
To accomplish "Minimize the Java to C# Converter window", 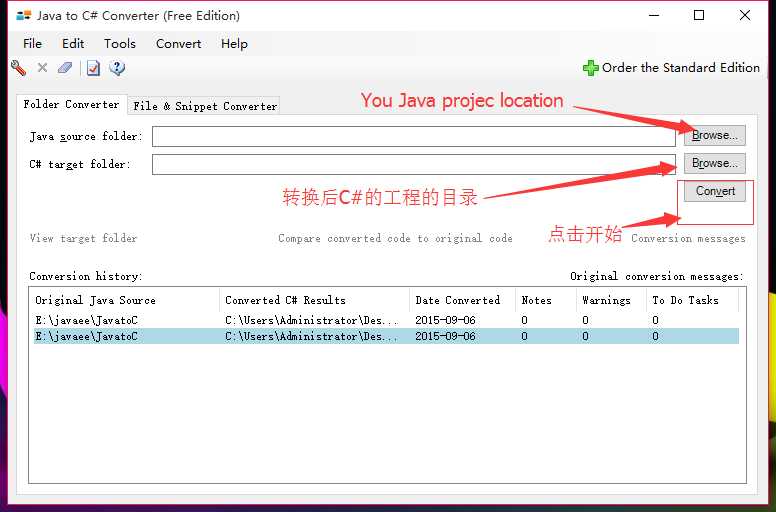I will pos(654,15).
